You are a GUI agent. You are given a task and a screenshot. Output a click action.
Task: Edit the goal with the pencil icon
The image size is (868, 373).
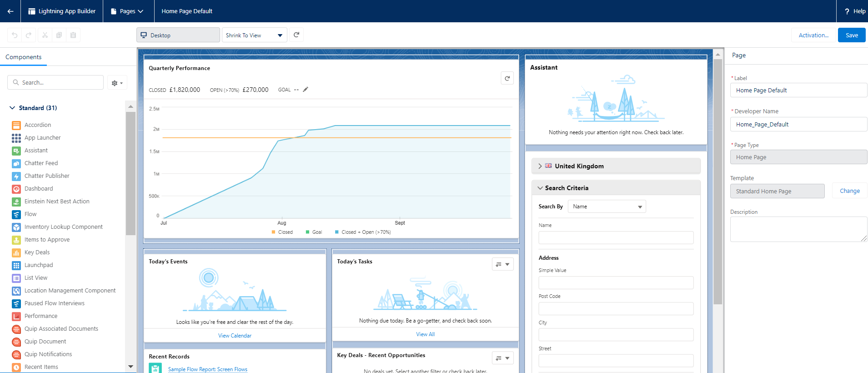[306, 90]
